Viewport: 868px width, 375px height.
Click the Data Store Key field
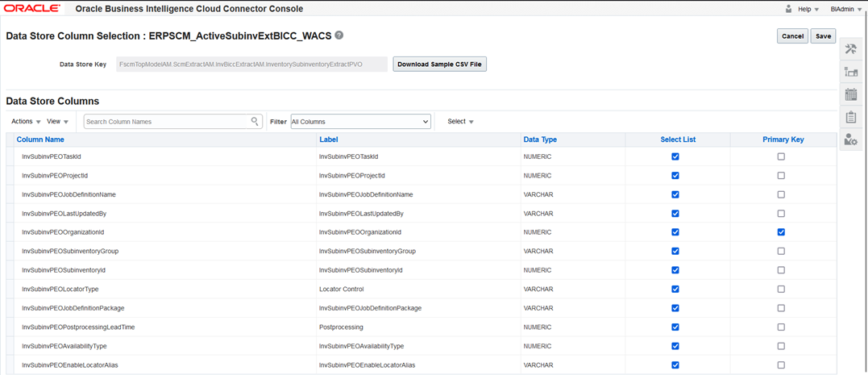coord(251,65)
